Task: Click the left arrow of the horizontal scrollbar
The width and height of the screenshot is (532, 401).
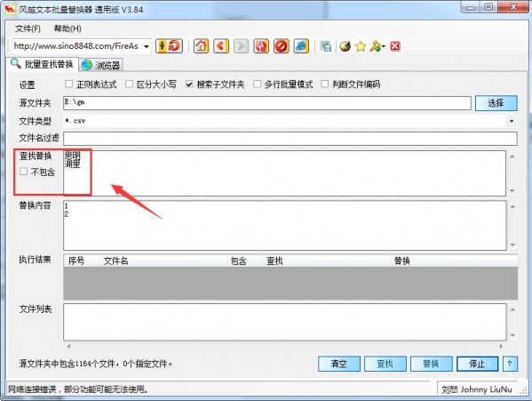Action: tap(68, 347)
